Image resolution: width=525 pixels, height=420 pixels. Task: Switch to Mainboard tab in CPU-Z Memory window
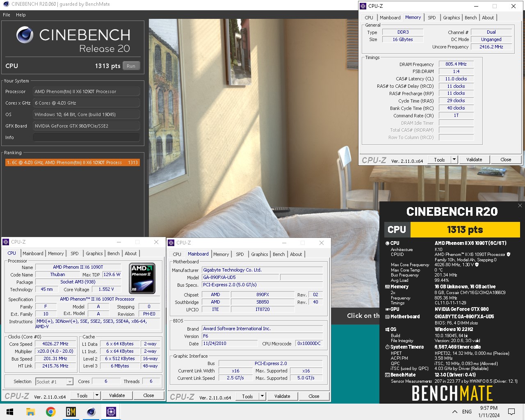[390, 18]
